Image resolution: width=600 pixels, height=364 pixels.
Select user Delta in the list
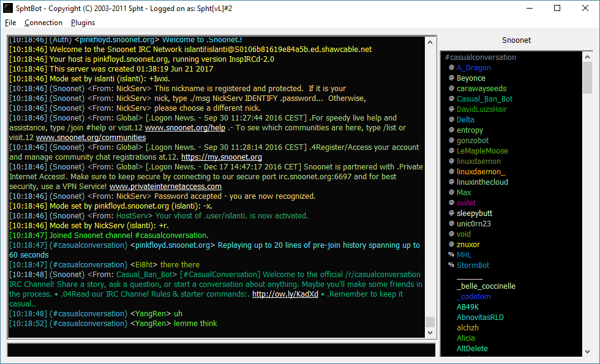tap(465, 120)
